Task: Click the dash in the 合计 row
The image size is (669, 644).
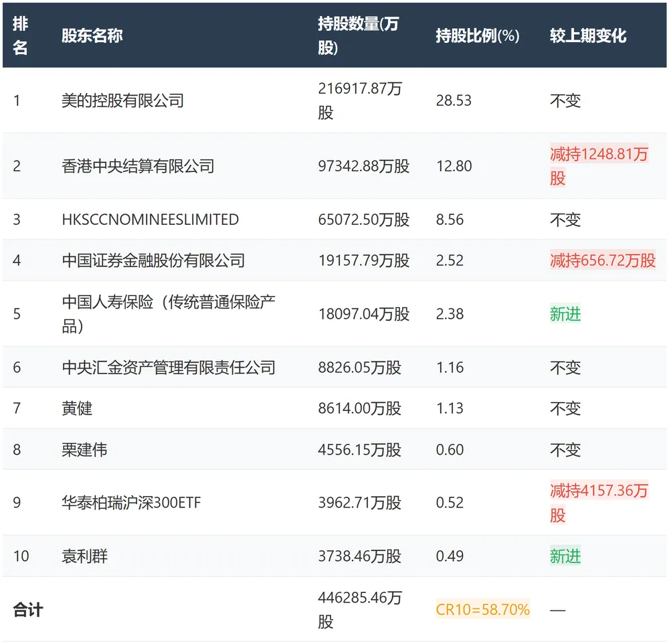Action: pyautogui.click(x=558, y=611)
